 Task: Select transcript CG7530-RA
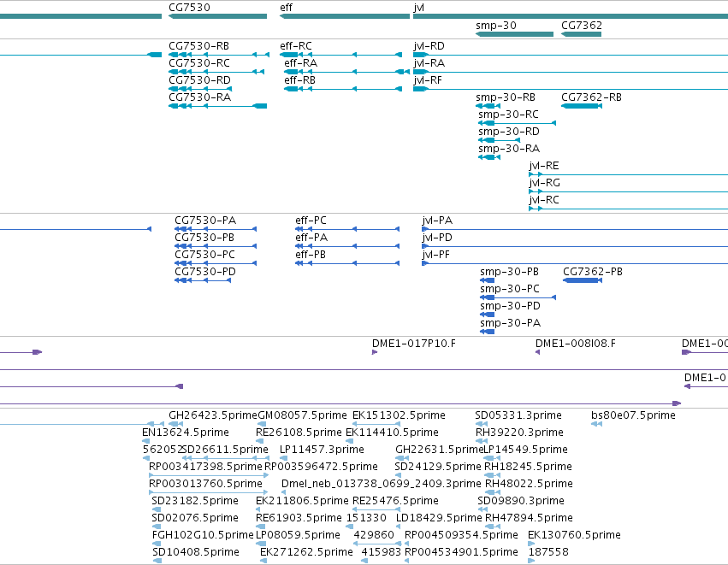coord(218,106)
